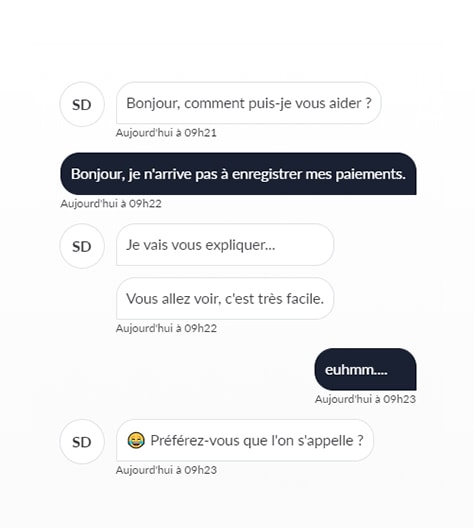
Task: Click the SD avatar beside the call suggestion
Action: coord(82,442)
